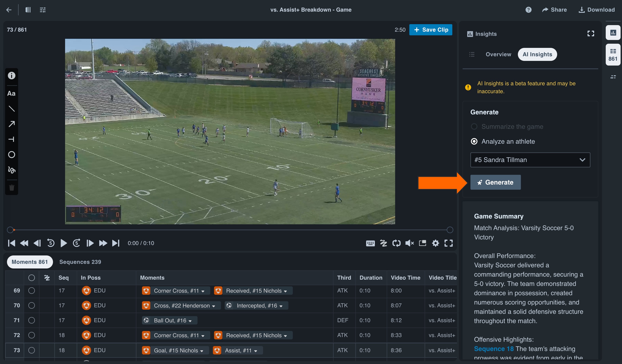This screenshot has height=364, width=622.
Task: Open picture-in-picture mode icon
Action: click(423, 243)
